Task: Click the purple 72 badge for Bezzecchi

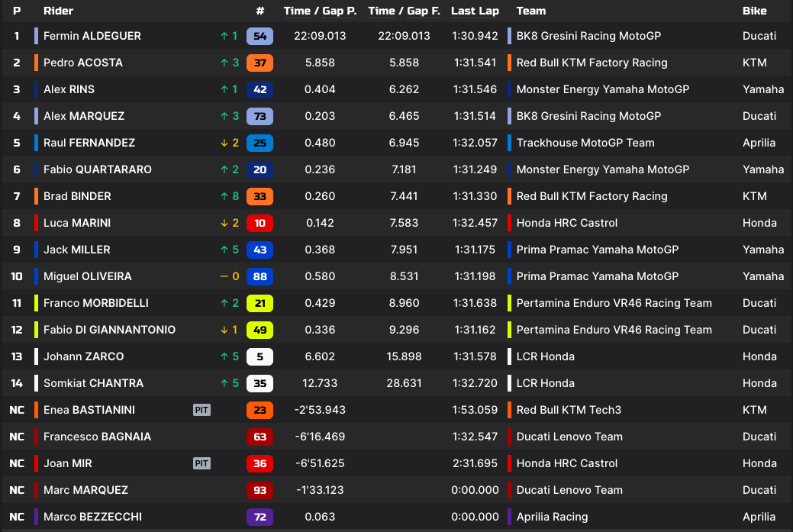Action: coord(259,517)
